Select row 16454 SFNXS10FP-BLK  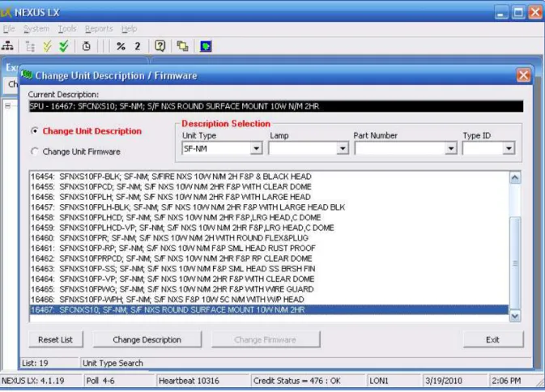tap(269, 177)
